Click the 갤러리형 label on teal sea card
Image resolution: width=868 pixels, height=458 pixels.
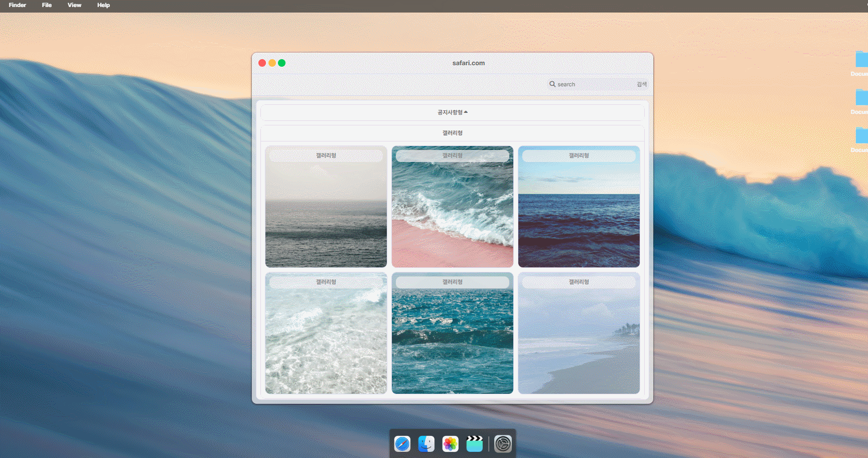(x=453, y=282)
